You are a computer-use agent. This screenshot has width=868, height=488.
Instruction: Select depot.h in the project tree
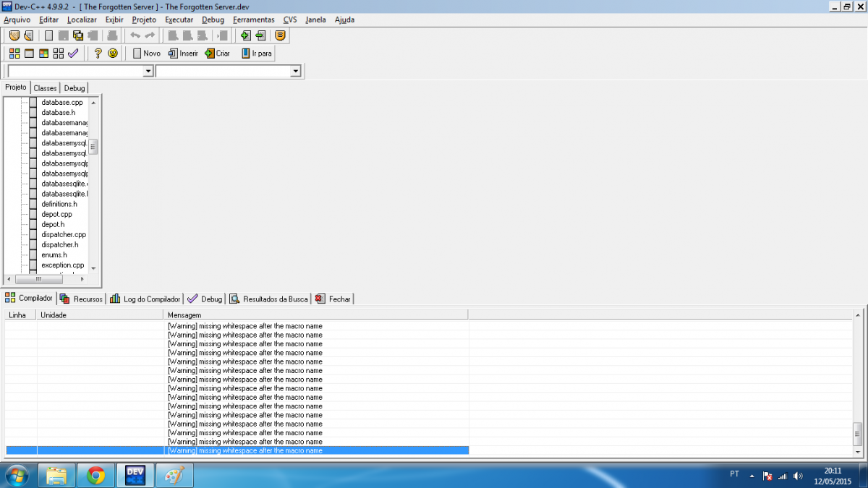(x=53, y=224)
